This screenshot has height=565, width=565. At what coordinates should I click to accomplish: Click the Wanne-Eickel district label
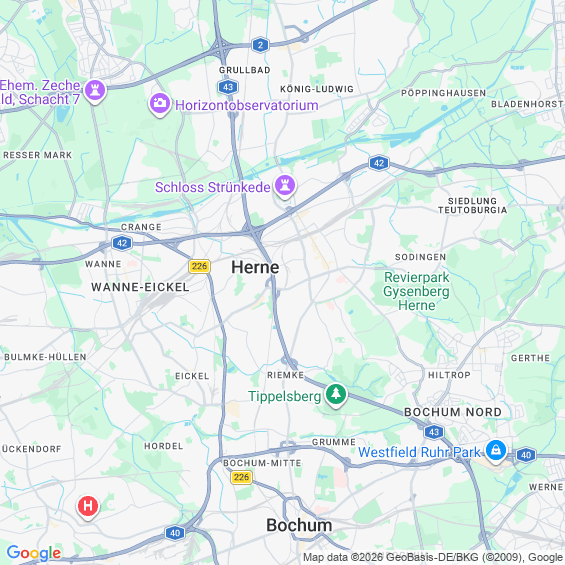(x=140, y=287)
